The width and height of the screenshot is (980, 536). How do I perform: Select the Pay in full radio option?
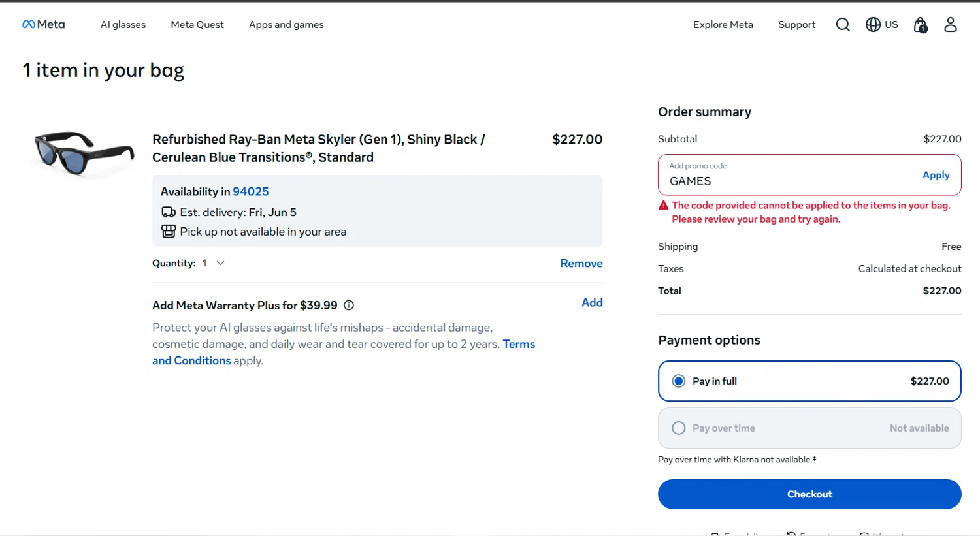point(679,381)
